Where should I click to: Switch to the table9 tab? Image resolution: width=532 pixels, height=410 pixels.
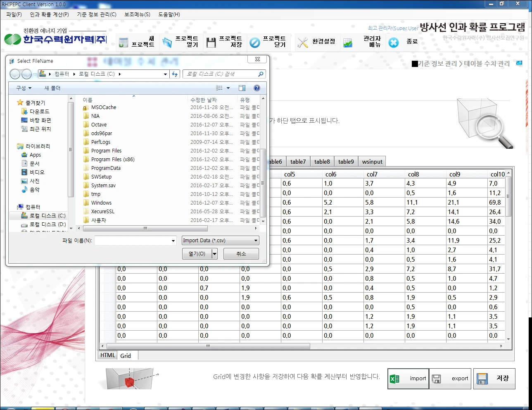[x=346, y=162]
